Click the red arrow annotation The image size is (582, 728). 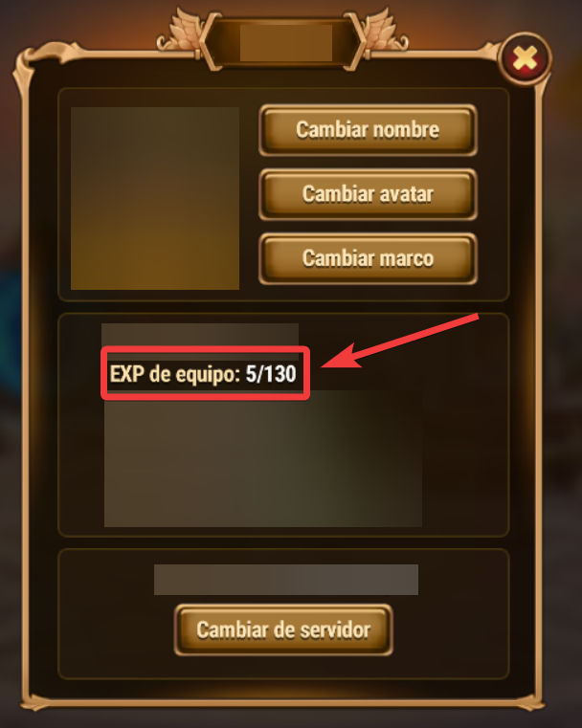pyautogui.click(x=399, y=342)
